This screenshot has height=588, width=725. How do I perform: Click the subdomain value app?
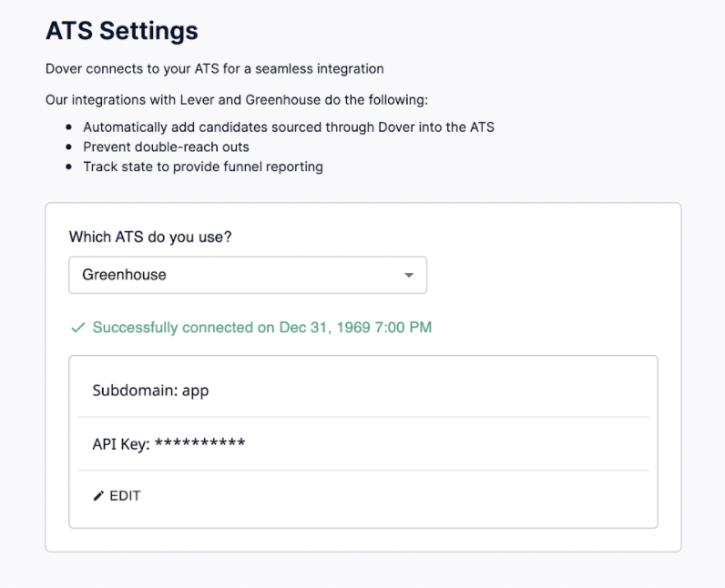click(x=196, y=391)
